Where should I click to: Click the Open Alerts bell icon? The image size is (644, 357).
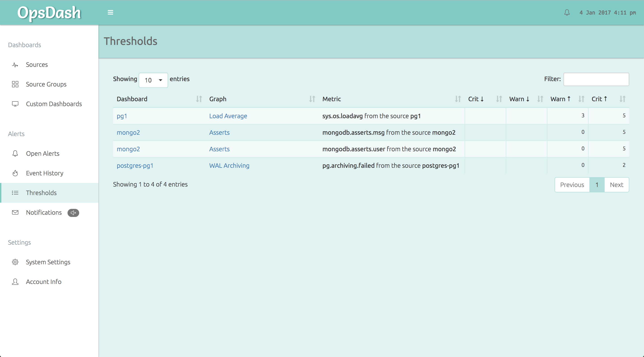point(15,153)
